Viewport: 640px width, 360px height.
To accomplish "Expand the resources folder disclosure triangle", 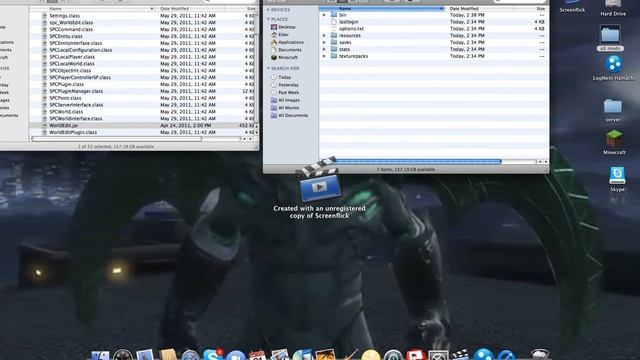I will 324,36.
